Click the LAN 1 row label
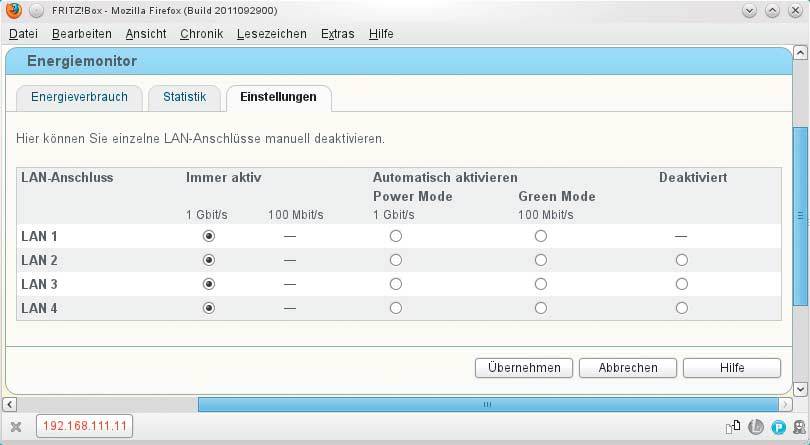 pos(39,237)
